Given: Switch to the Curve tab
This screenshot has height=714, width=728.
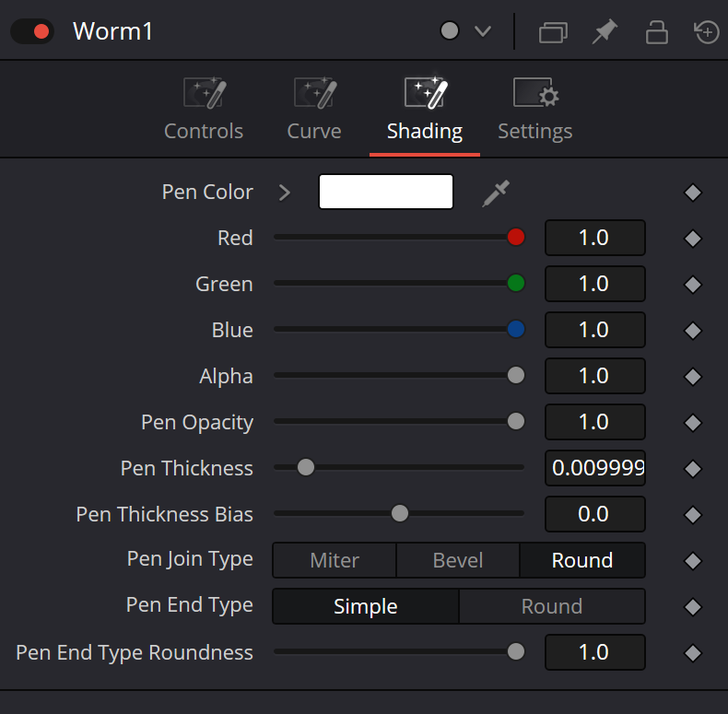Looking at the screenshot, I should tap(314, 109).
